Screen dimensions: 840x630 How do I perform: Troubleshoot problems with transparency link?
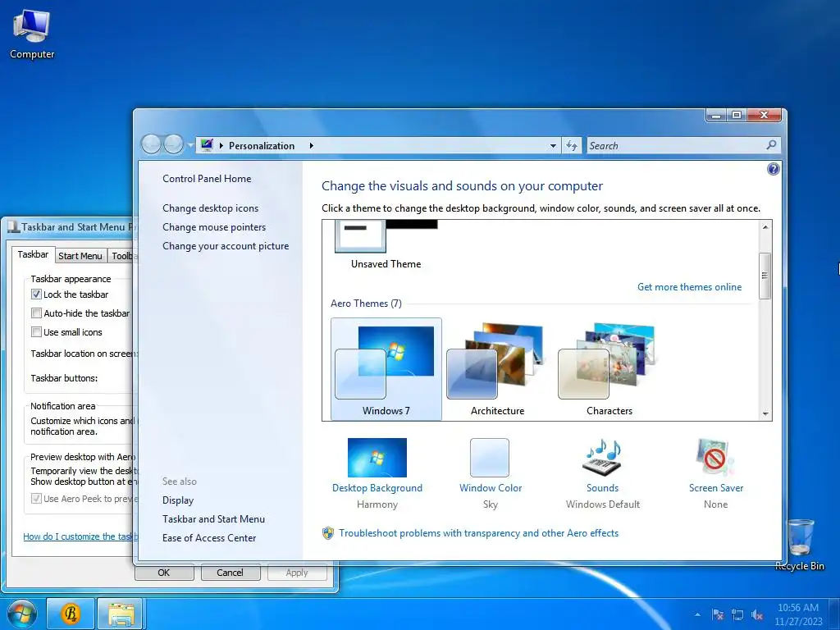(x=478, y=533)
